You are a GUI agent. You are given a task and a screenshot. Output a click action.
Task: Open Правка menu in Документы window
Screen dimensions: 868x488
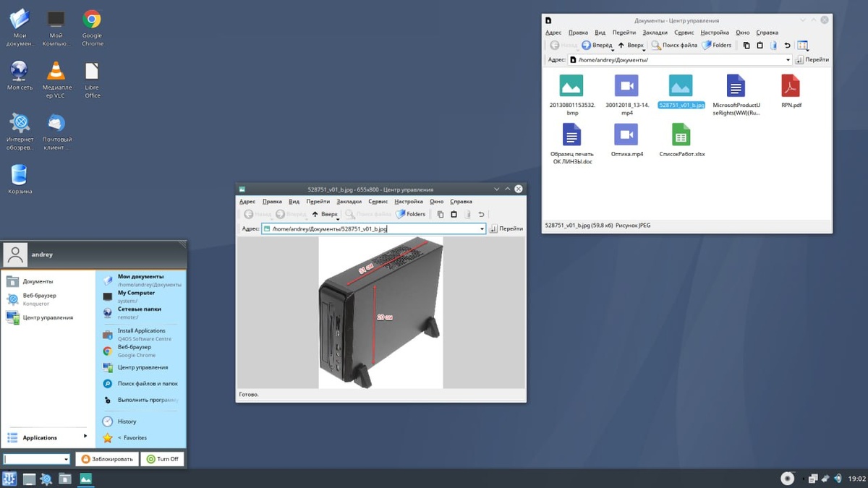tap(578, 33)
